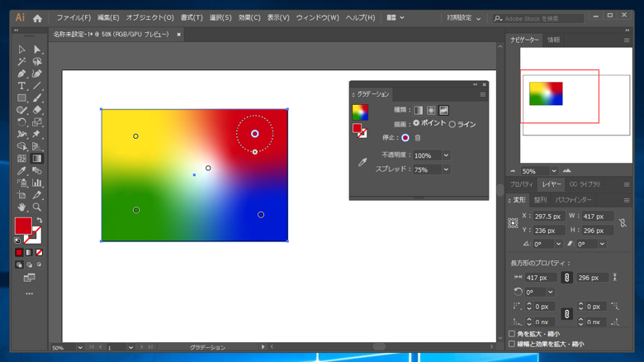Select the Lasso tool
Image resolution: width=644 pixels, height=362 pixels.
[37, 62]
